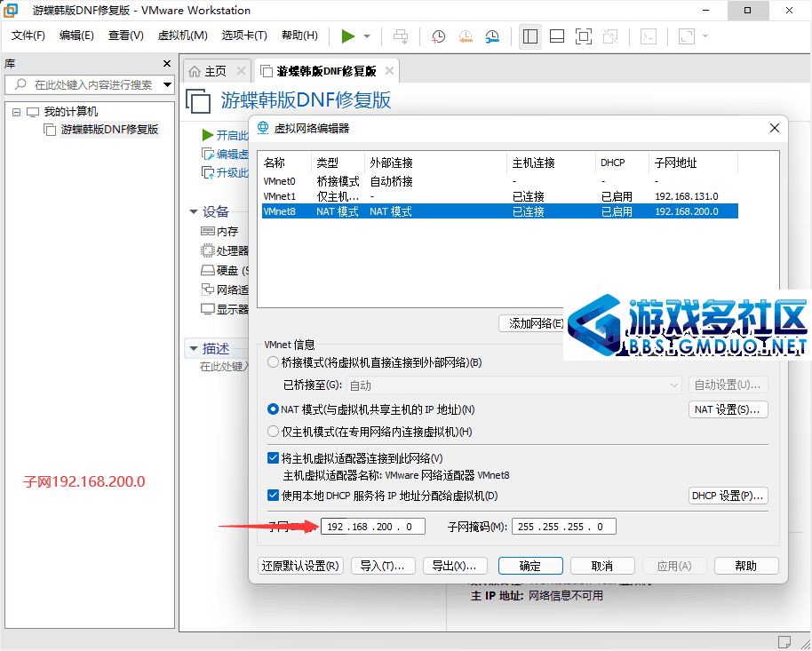Close the 主页 tab
The width and height of the screenshot is (812, 651).
(241, 70)
